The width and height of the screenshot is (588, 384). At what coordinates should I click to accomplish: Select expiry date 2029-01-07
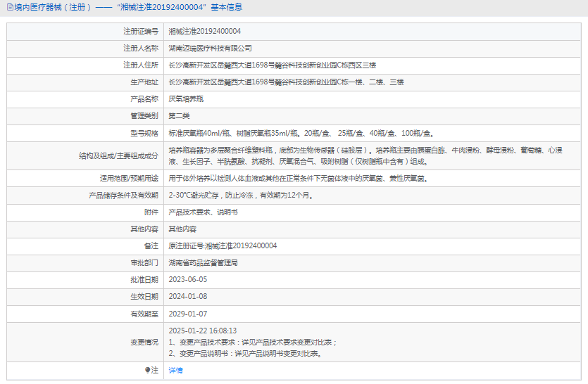[x=188, y=314]
